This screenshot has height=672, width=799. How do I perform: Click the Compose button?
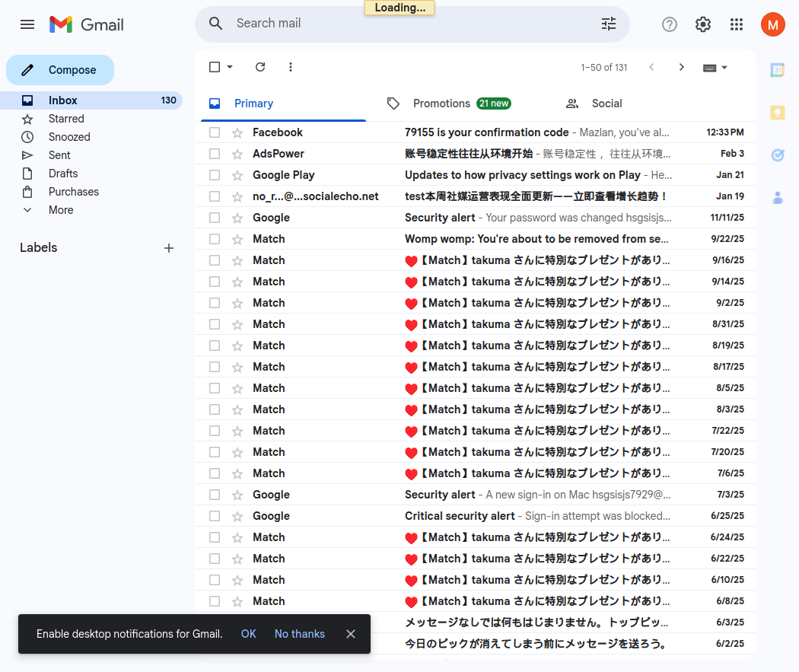pos(60,70)
